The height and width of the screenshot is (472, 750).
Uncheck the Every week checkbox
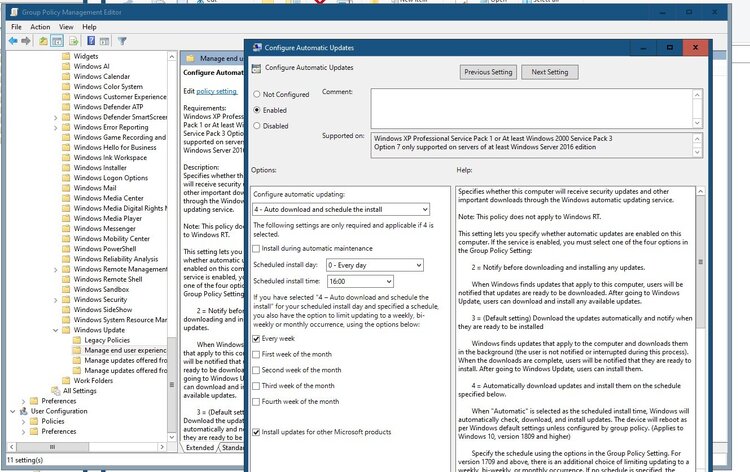coord(256,339)
